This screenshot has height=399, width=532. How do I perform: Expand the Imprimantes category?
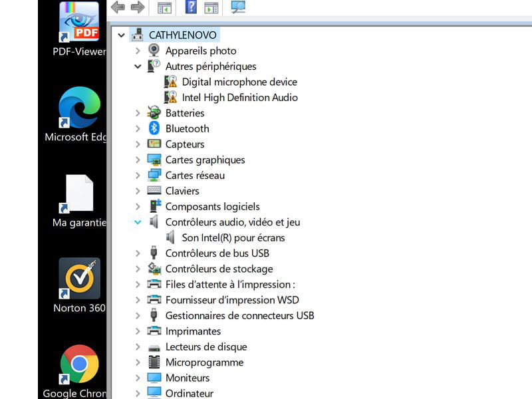click(138, 331)
